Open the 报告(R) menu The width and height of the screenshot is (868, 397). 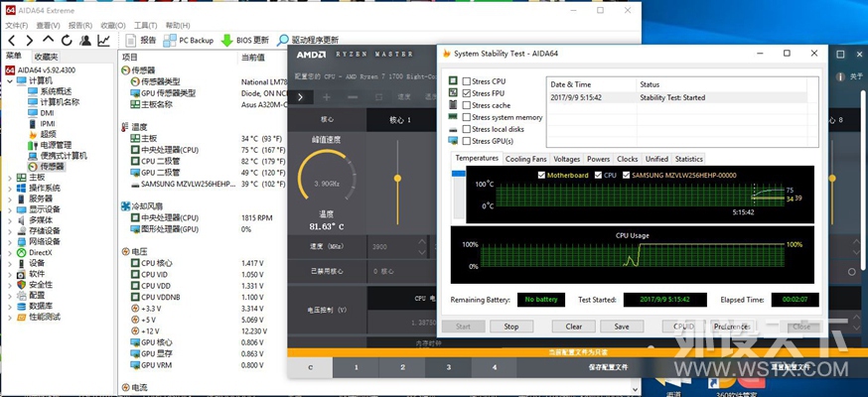point(80,26)
